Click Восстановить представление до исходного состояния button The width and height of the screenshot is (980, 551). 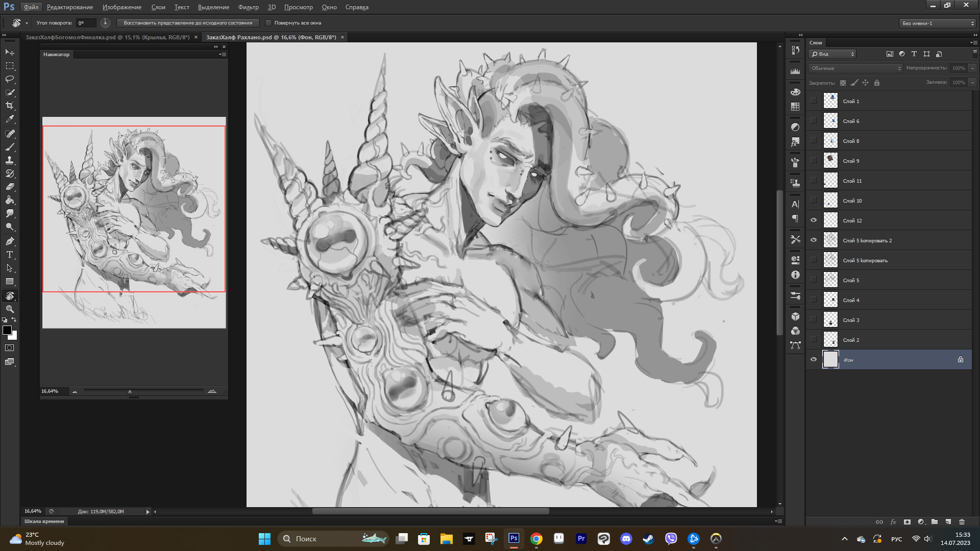coord(188,23)
